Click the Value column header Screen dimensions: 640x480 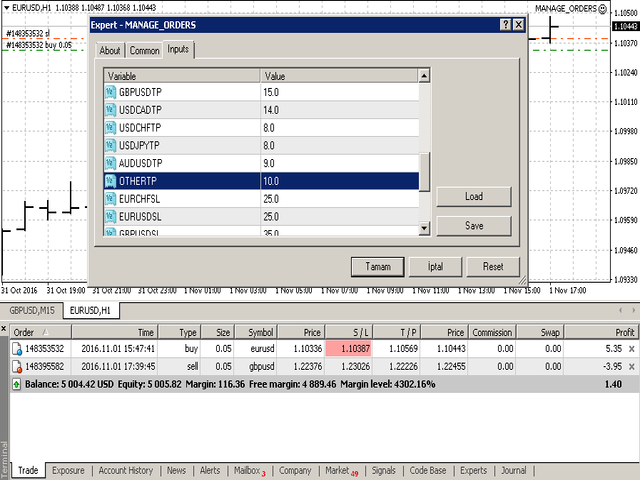339,76
